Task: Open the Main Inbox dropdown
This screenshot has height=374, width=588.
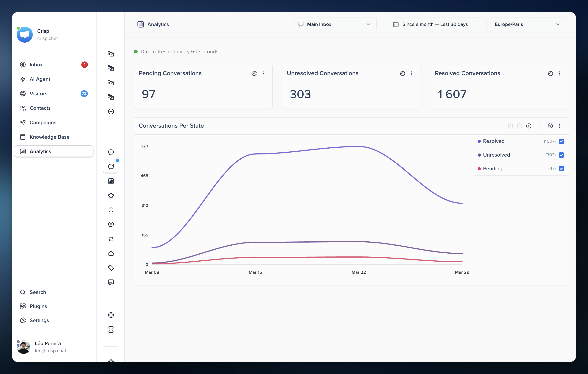Action: (334, 24)
